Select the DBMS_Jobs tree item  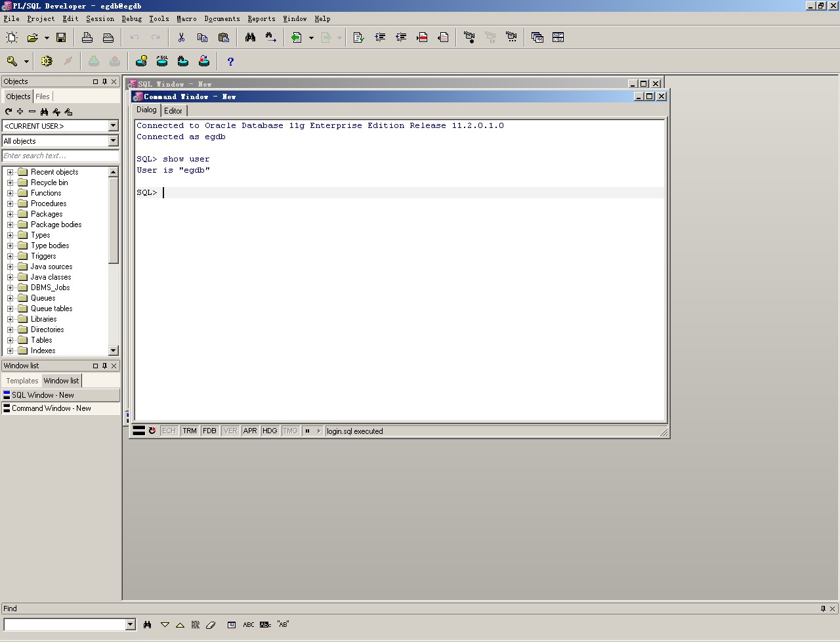(x=50, y=288)
